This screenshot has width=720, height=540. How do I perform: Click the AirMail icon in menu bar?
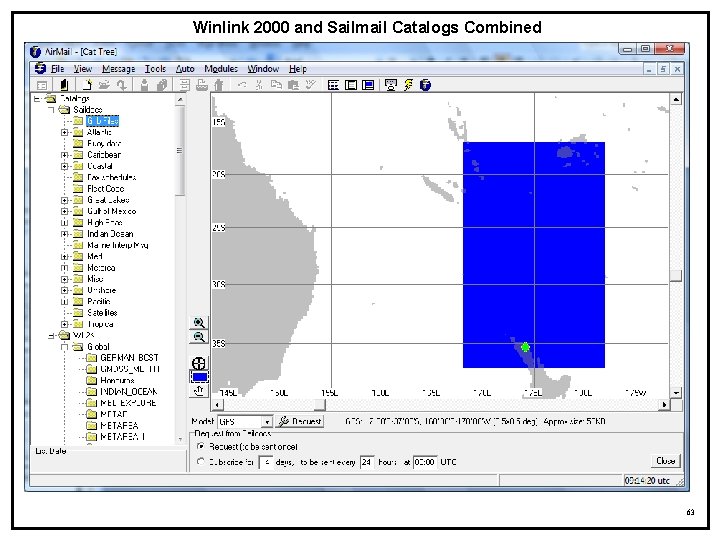(40, 68)
